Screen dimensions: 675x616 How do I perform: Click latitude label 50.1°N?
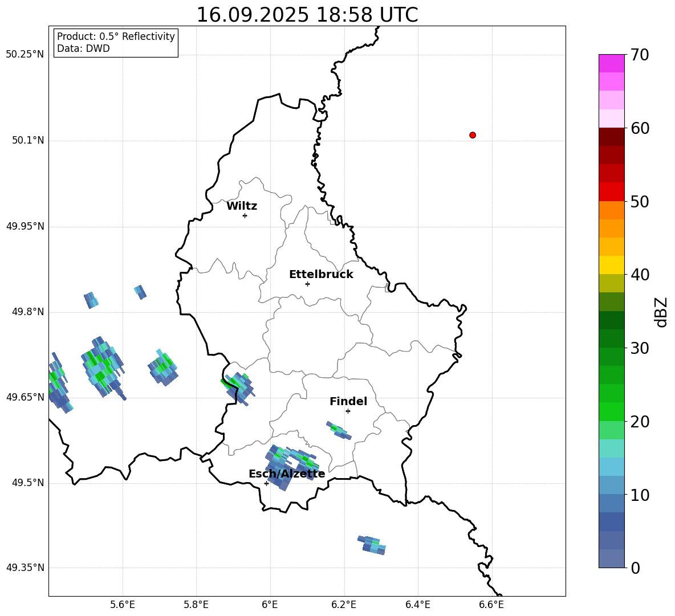pyautogui.click(x=28, y=140)
